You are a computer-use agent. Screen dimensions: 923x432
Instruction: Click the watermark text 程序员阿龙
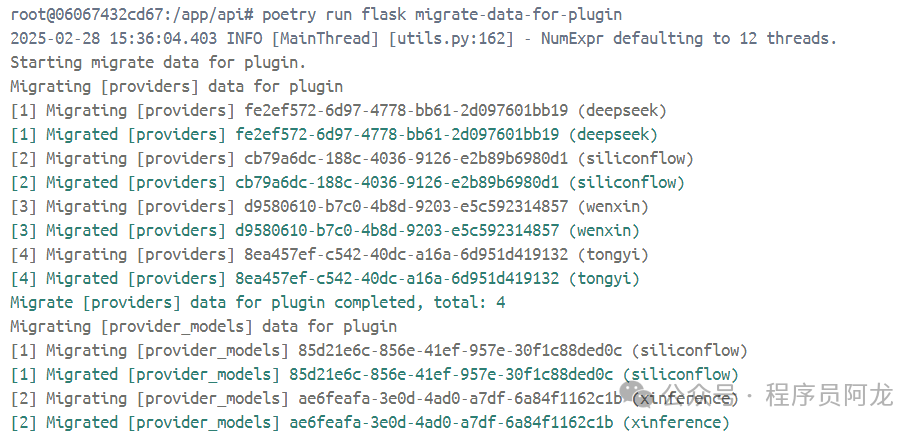[x=828, y=396]
